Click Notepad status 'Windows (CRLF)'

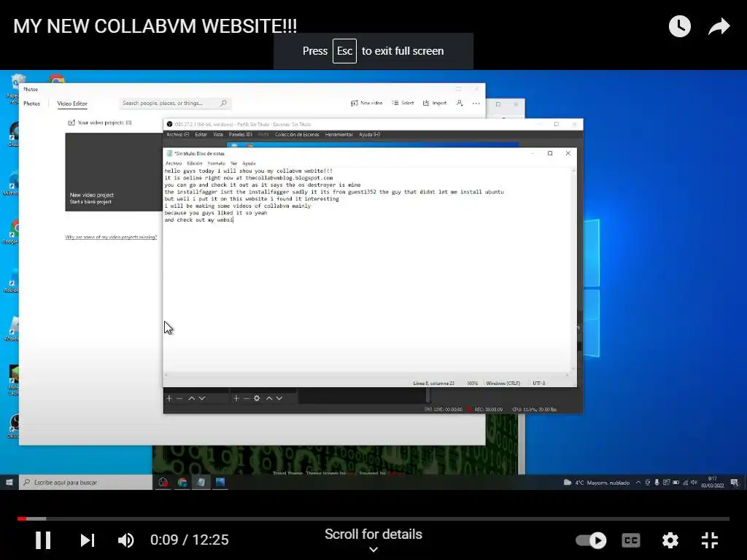(x=503, y=384)
